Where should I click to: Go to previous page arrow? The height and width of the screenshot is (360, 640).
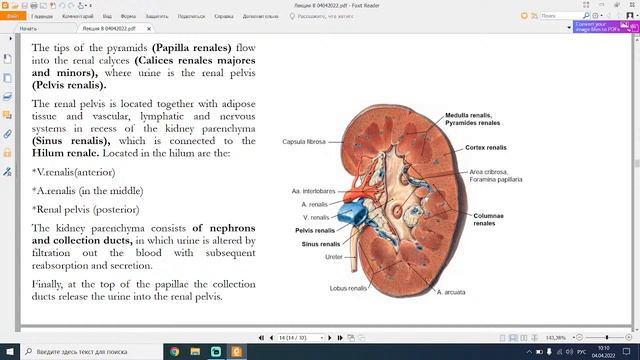click(271, 338)
